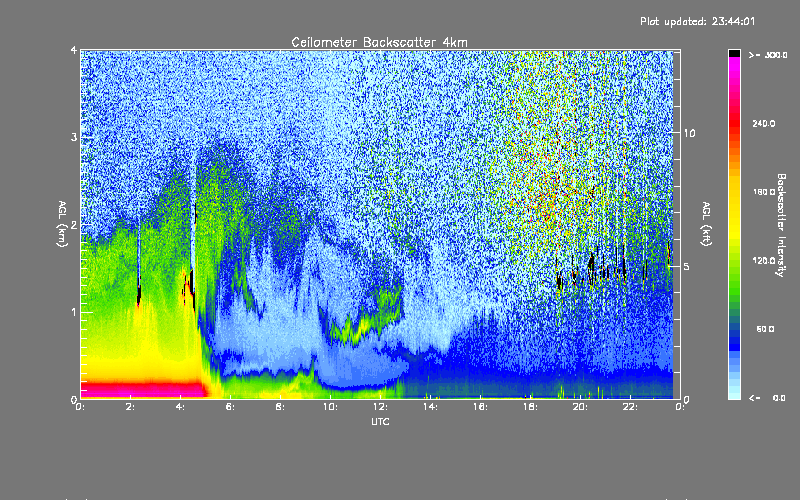This screenshot has width=800, height=500.
Task: Click the "240.0" colorbar value
Action: (764, 123)
